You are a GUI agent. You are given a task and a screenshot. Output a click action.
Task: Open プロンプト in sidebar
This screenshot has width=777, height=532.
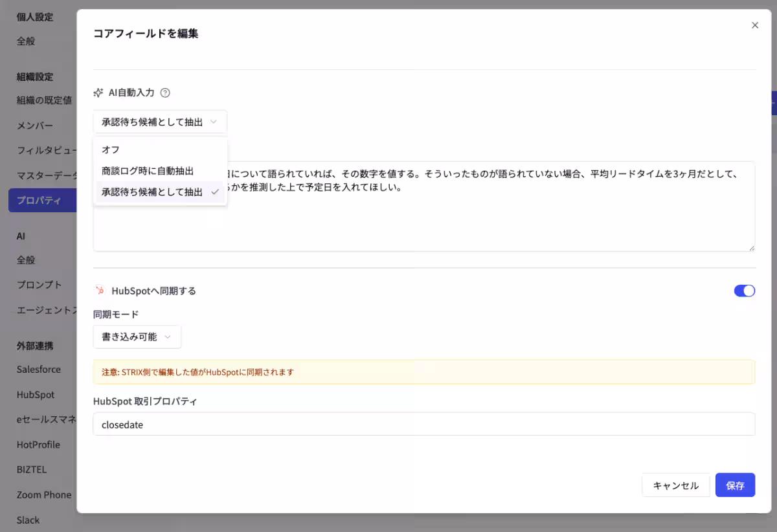tap(39, 285)
